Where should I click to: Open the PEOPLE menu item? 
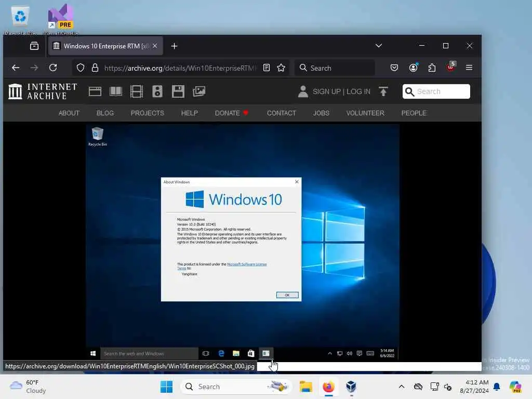(414, 113)
